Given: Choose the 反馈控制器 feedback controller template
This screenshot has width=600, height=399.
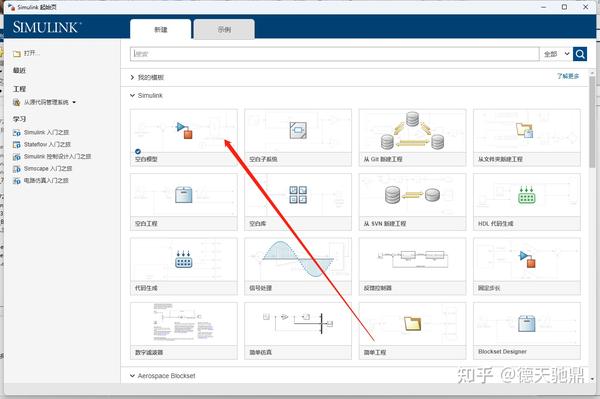Looking at the screenshot, I should (x=412, y=267).
